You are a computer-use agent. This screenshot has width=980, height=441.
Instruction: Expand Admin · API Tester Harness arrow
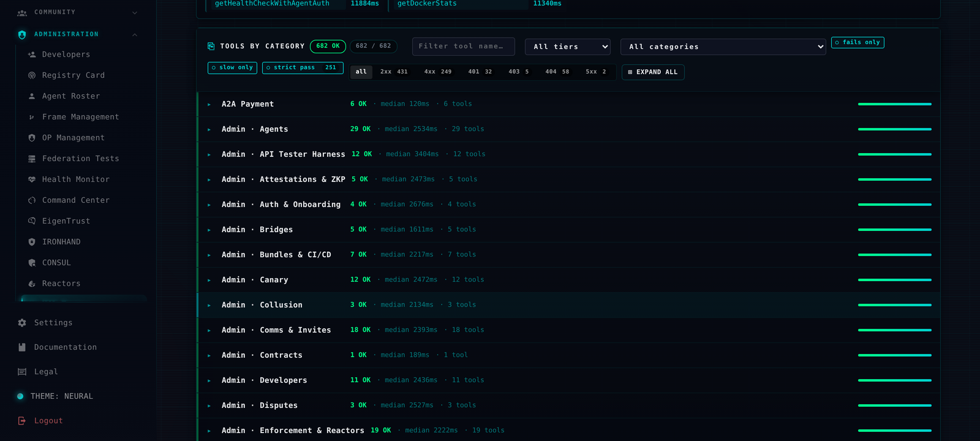[x=209, y=155]
